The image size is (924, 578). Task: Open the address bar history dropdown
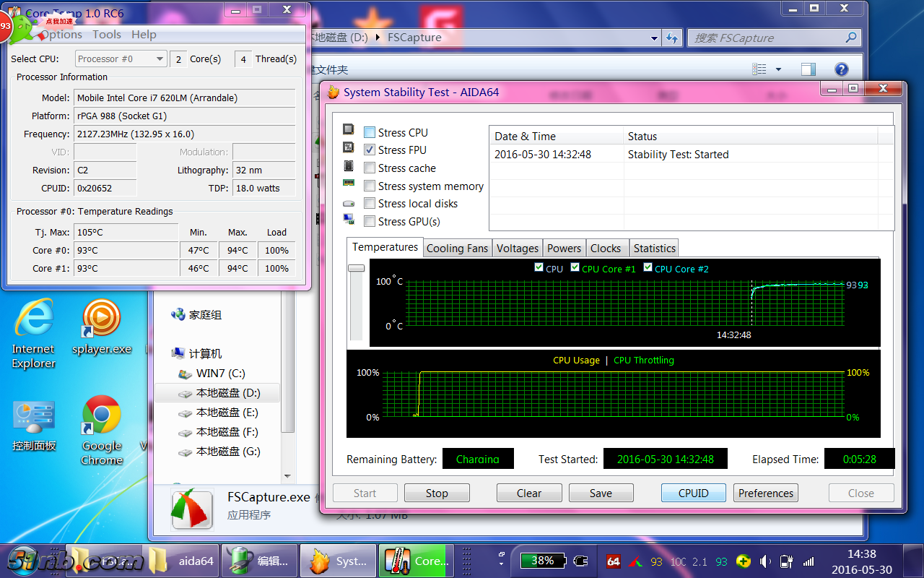654,38
